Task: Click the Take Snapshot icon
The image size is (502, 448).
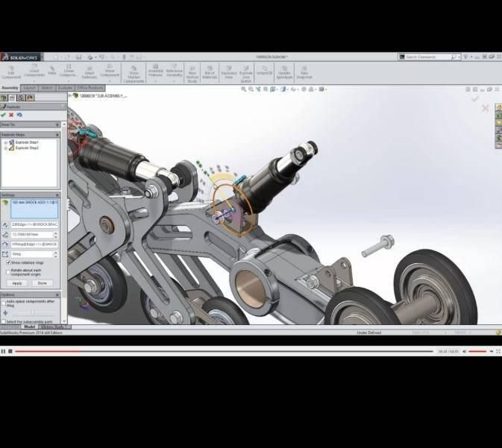Action: click(304, 71)
